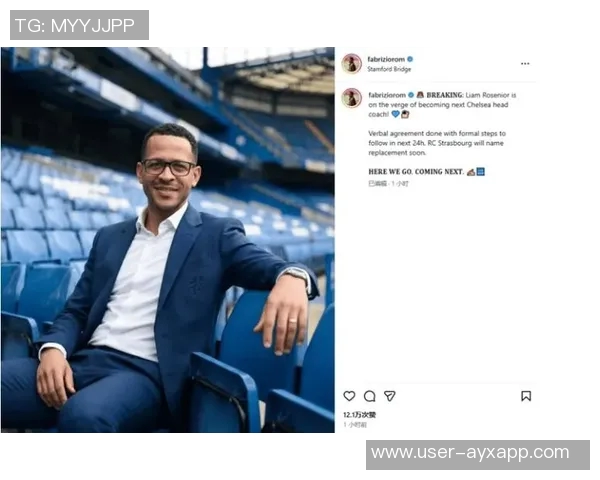Click the edited 1小时 timestamp under caption
This screenshot has height=480, width=600.
388,184
